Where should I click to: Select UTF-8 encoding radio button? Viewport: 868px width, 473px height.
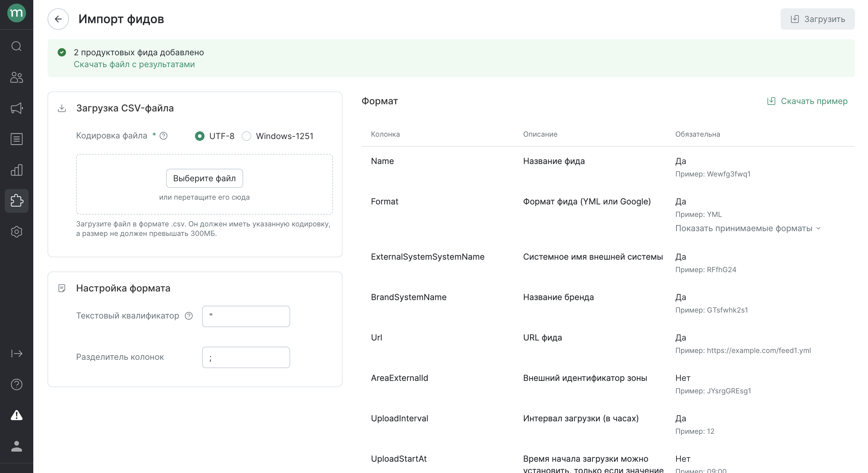coord(199,136)
